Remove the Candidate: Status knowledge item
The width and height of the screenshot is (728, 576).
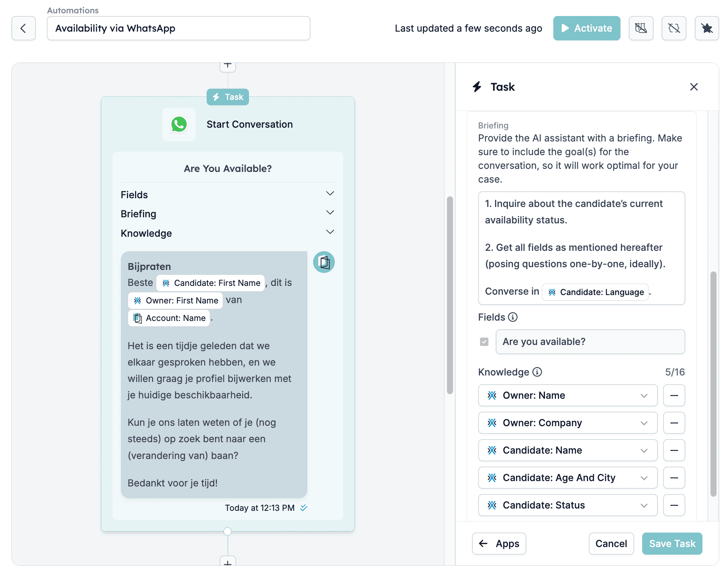click(674, 505)
